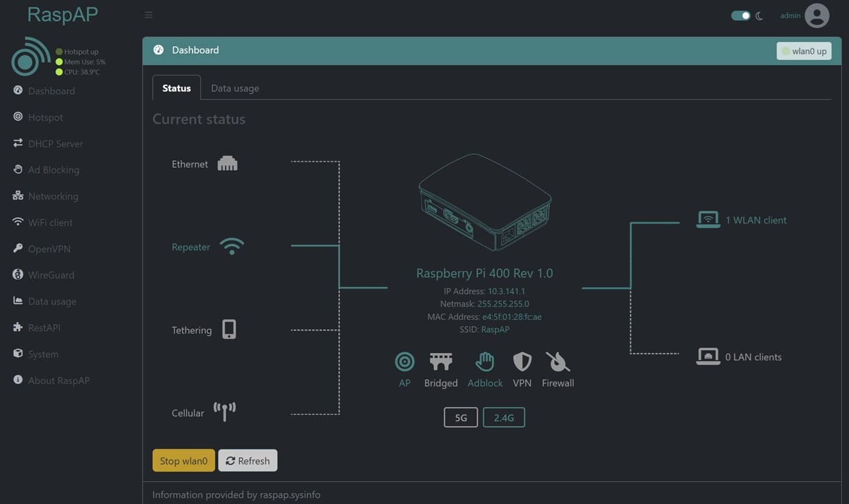Image resolution: width=849 pixels, height=504 pixels.
Task: Click the Tethering phone icon
Action: [x=229, y=329]
